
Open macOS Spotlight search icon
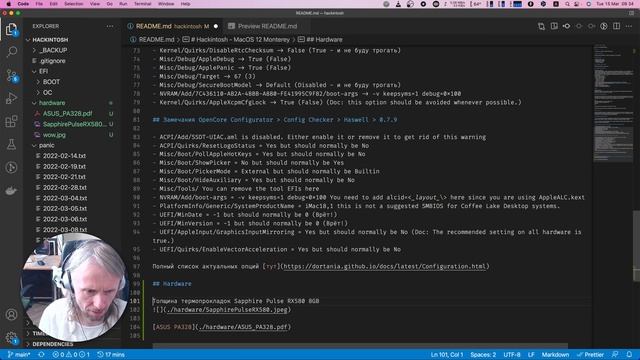[567, 4]
